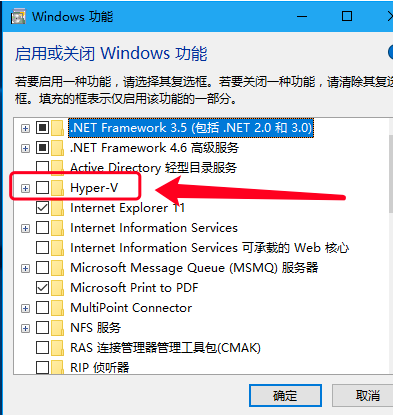Click the Windows Features title bar icon
393x415 pixels.
pyautogui.click(x=18, y=17)
